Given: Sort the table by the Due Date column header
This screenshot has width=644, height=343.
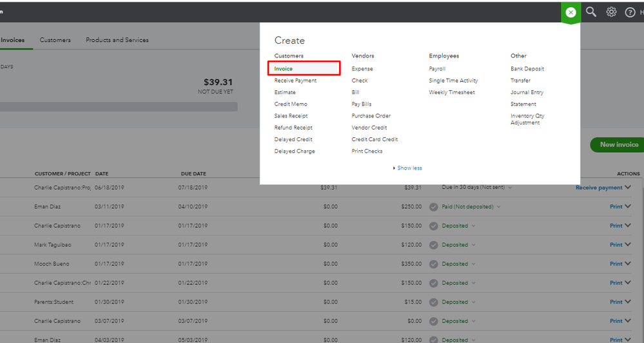Looking at the screenshot, I should point(193,173).
